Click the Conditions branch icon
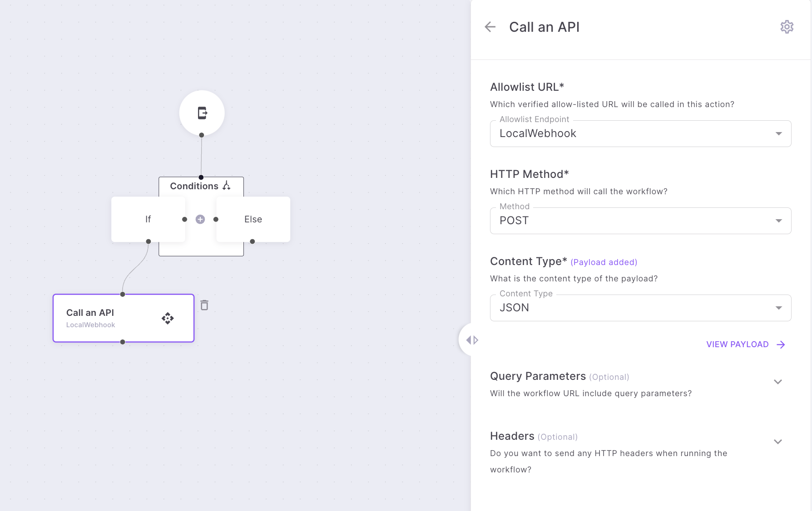Screen dimensions: 812x511 click(x=227, y=186)
